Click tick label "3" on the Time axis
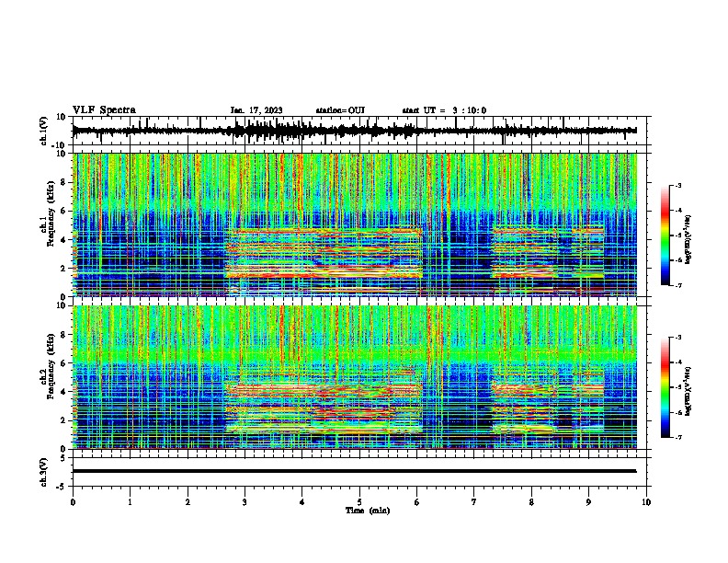This screenshot has width=728, height=563. click(245, 502)
